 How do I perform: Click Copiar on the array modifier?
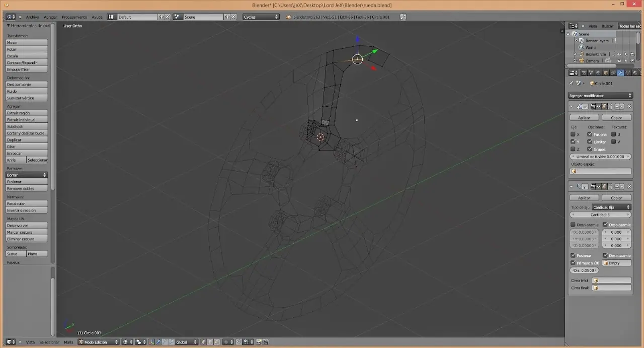pyautogui.click(x=616, y=197)
